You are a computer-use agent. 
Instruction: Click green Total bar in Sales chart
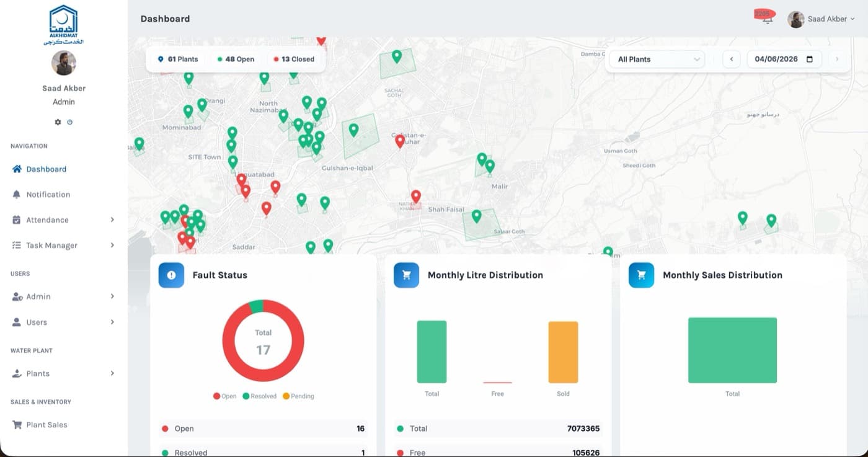[x=732, y=350]
